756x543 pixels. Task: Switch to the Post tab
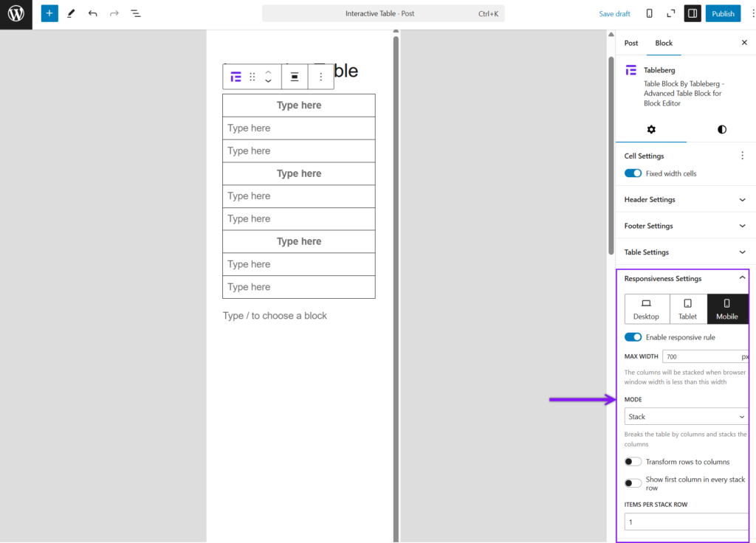point(631,43)
